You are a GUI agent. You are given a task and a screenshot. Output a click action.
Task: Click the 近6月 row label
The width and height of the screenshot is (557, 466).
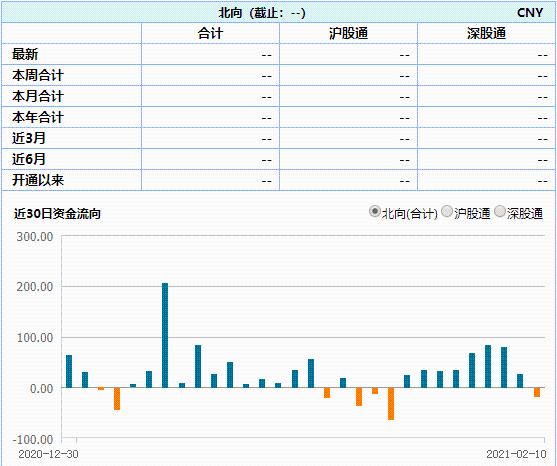click(29, 159)
